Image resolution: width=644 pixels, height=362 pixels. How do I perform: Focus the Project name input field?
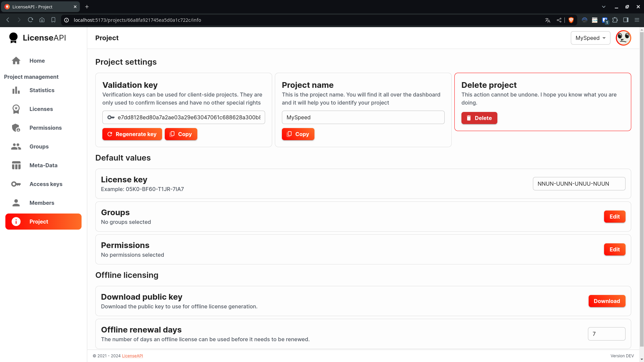coord(363,117)
